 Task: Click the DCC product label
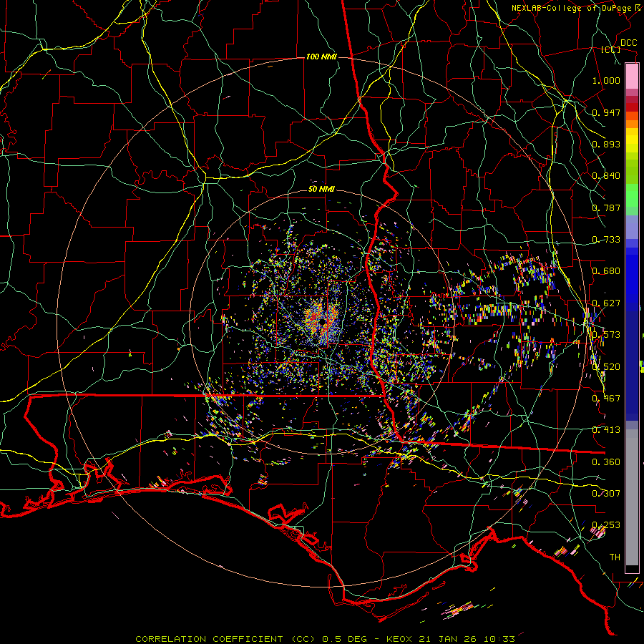point(628,43)
